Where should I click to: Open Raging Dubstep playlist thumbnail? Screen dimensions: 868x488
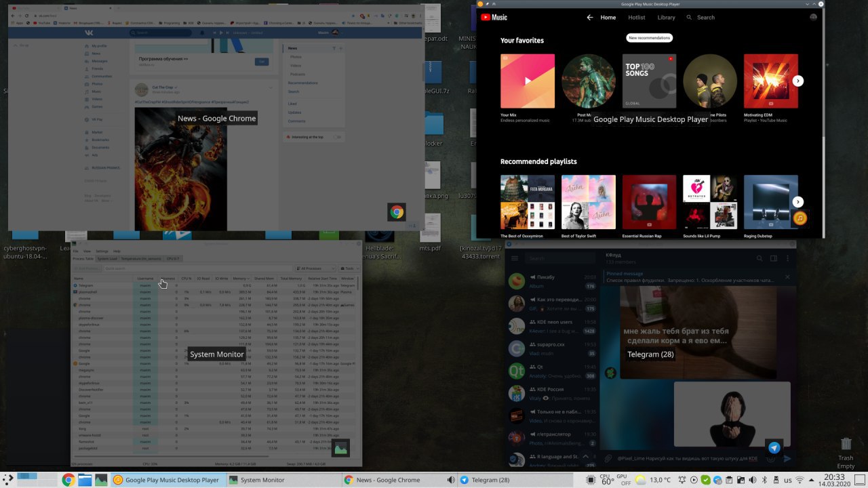(x=771, y=202)
